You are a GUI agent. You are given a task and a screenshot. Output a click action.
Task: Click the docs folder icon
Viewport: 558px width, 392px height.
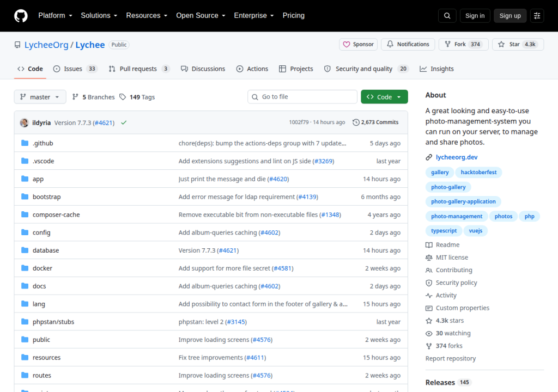click(x=25, y=286)
